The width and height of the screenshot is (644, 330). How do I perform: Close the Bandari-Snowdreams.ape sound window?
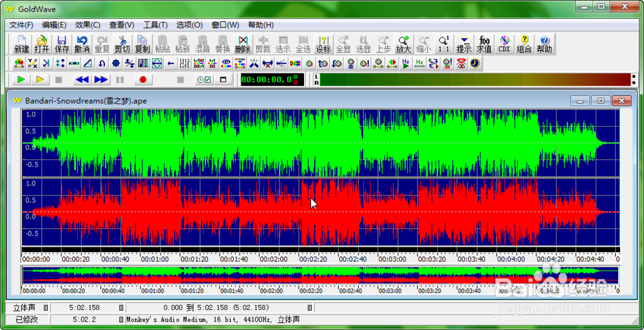tap(621, 100)
